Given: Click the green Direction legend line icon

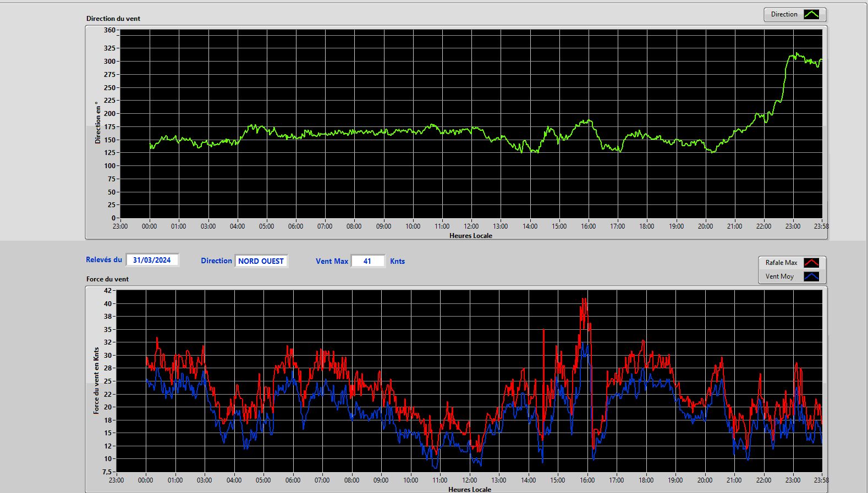Looking at the screenshot, I should [811, 14].
